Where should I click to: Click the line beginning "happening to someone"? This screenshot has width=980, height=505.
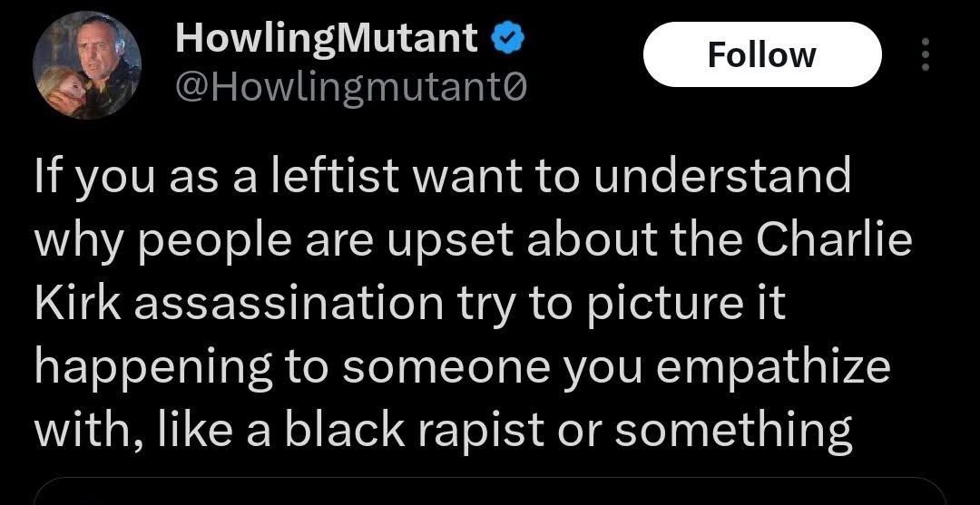click(x=463, y=370)
